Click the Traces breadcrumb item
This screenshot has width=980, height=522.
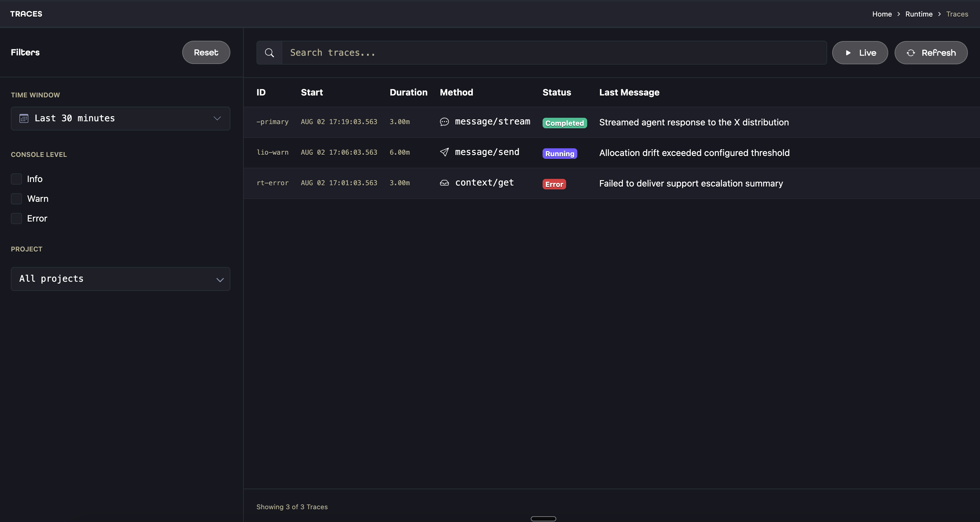coord(957,14)
